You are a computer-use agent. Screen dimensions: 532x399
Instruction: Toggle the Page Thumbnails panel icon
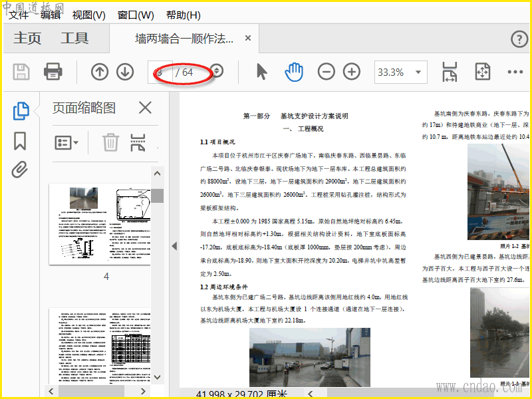[x=21, y=111]
